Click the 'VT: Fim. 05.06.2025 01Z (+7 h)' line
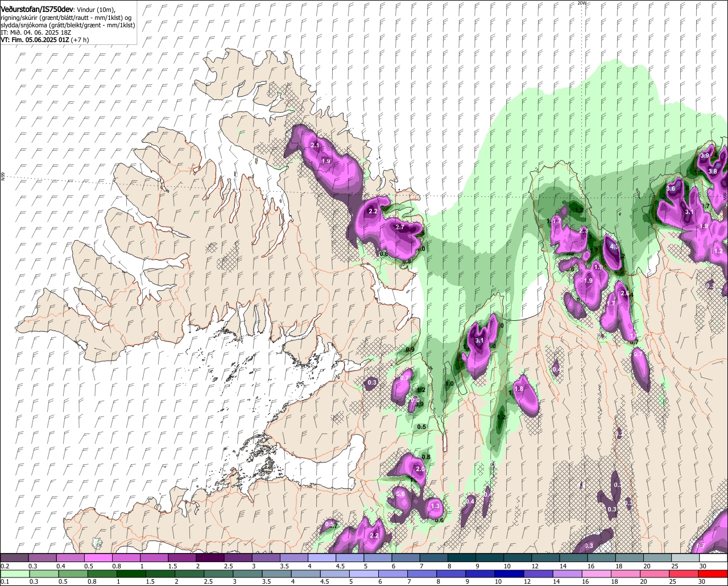Screen dimensions: 728x586 44,40
